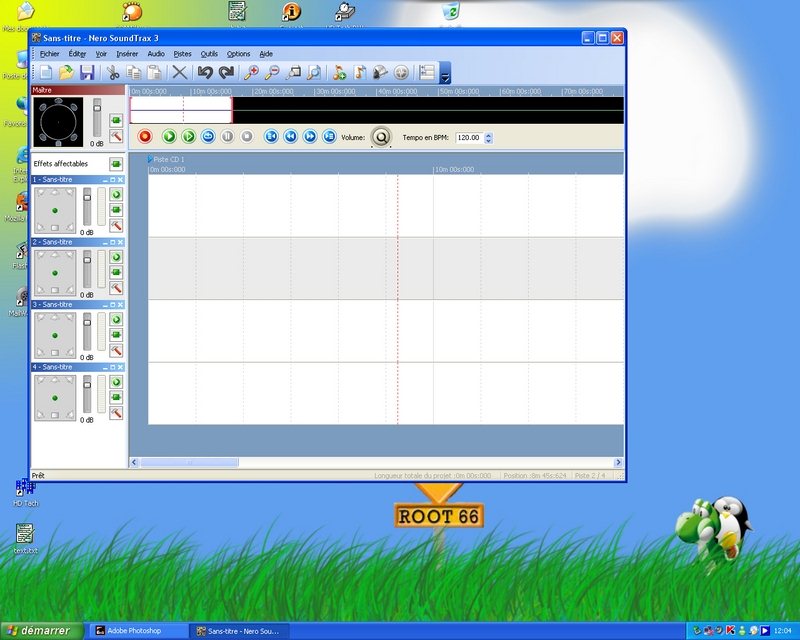
Task: Increase the BPM with the stepper up arrow
Action: [x=488, y=135]
